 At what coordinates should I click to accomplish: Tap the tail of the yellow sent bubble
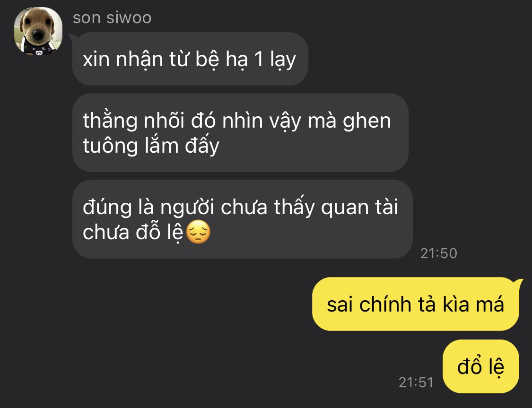[x=519, y=282]
